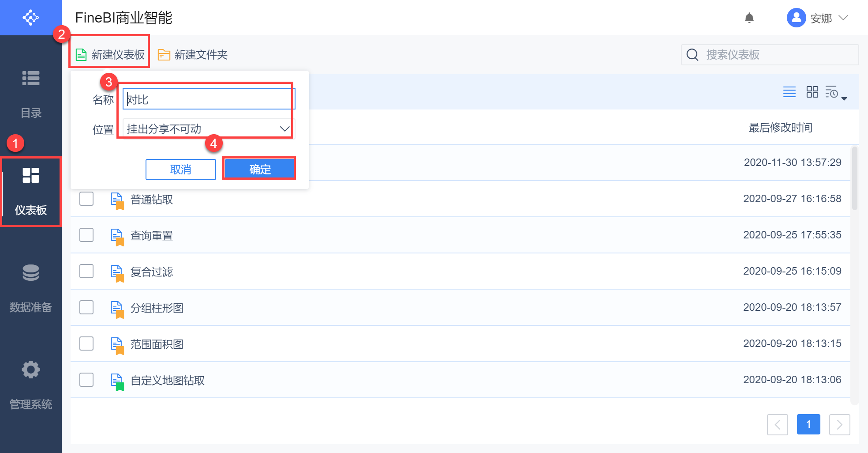868x453 pixels.
Task: Tick the 复合过滤 row checkbox
Action: pyautogui.click(x=86, y=272)
